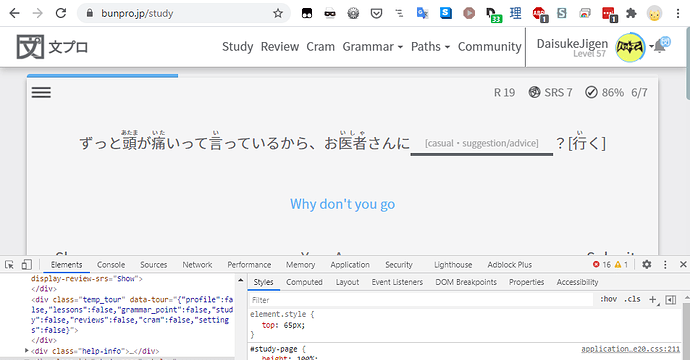Click the DaisukeJigen yellow avatar image
This screenshot has width=690, height=360.
click(x=630, y=47)
